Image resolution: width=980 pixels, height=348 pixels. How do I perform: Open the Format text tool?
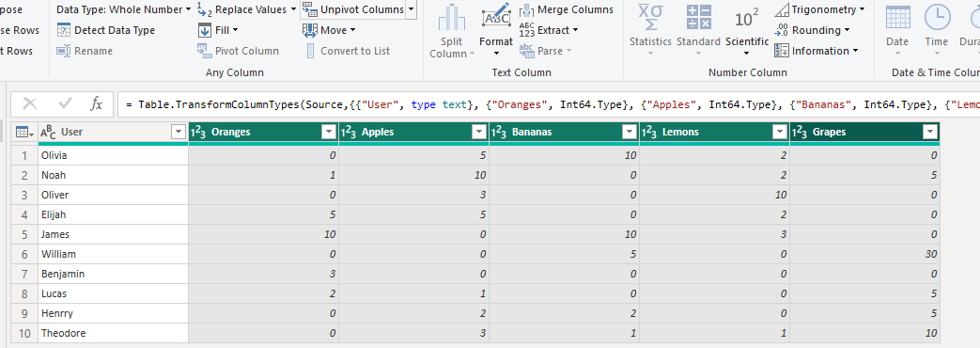tap(496, 31)
